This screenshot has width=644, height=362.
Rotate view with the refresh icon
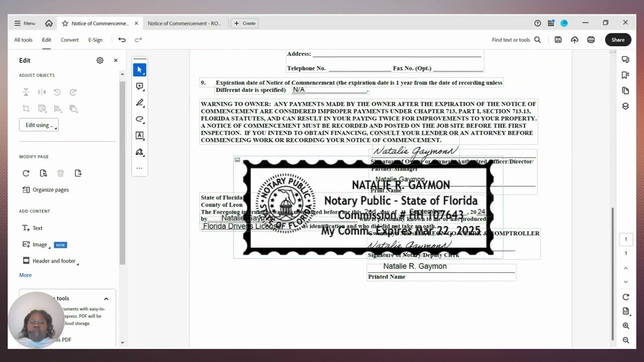(626, 297)
